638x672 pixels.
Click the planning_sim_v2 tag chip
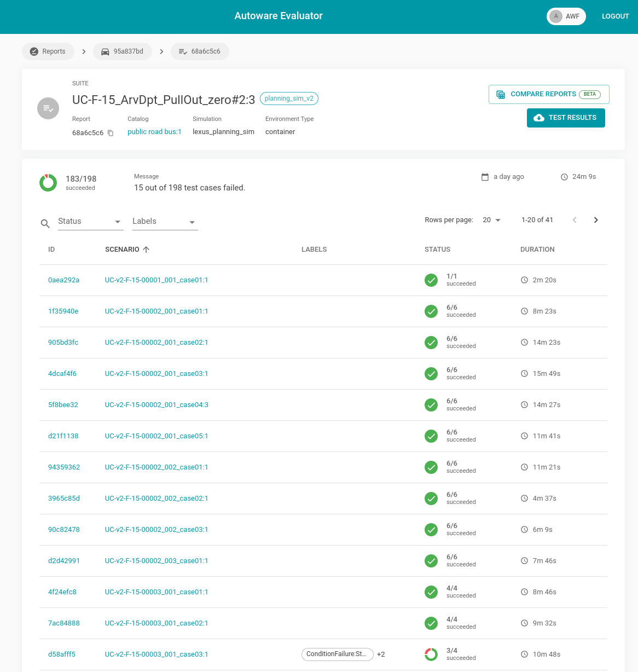289,99
